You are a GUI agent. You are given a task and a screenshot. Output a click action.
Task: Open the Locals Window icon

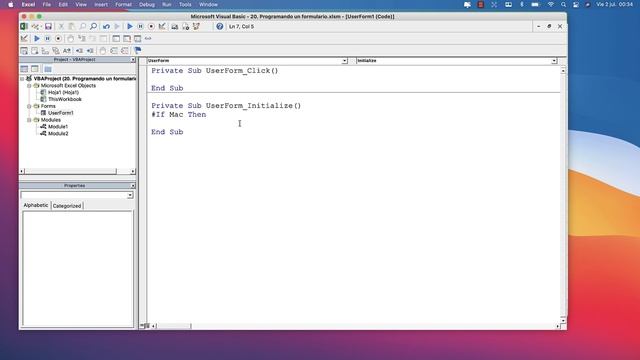116,38
